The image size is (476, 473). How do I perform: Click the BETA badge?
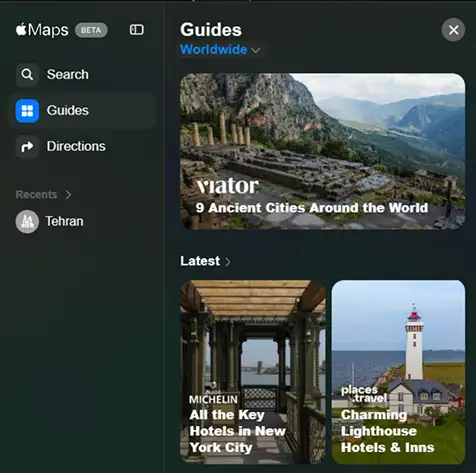click(91, 30)
